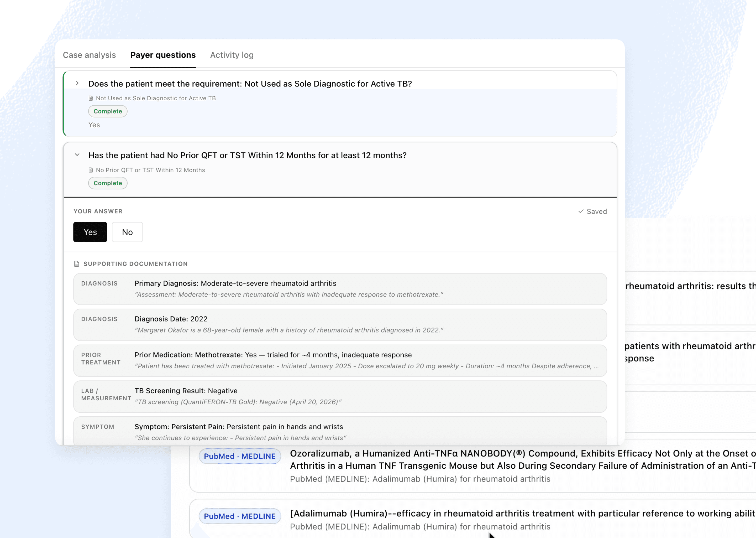Expand the Active TB sole diagnostic question
The image size is (756, 538).
(77, 83)
